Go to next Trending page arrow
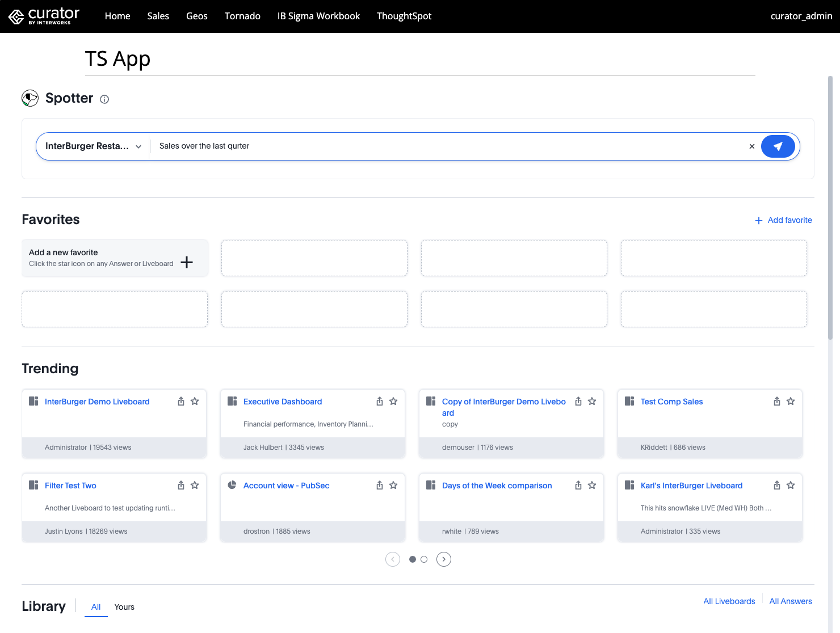Viewport: 840px width, 633px height. (x=444, y=559)
